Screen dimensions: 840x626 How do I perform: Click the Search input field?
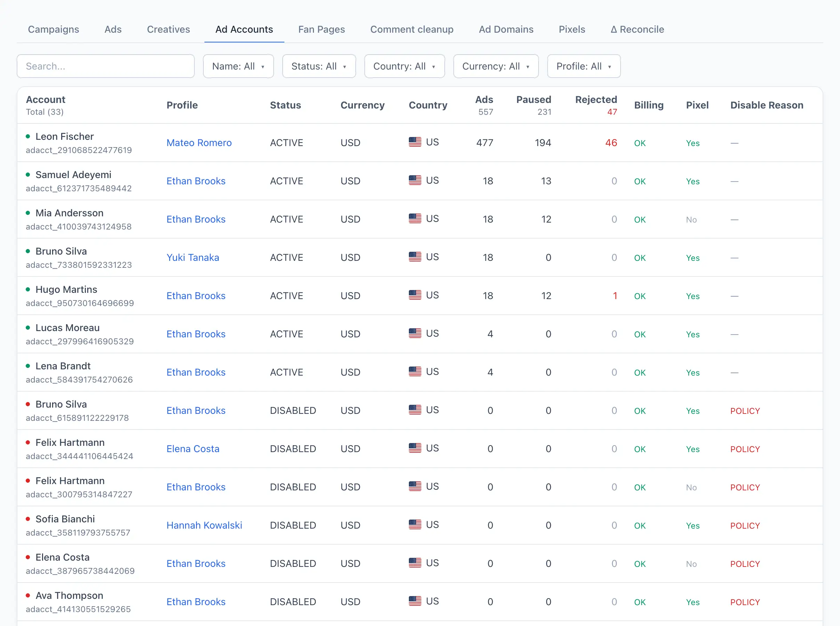pyautogui.click(x=106, y=66)
